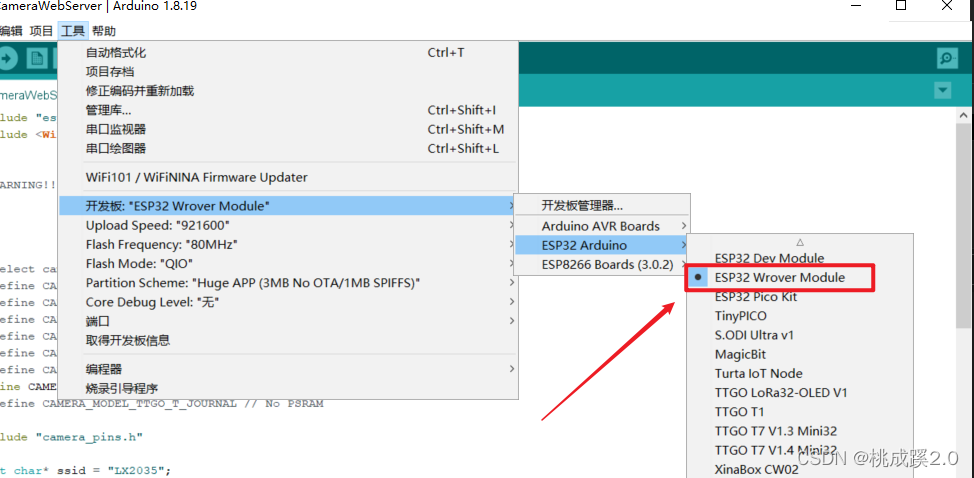Open the 编辑 menu
Screen dimensions: 974x478
point(11,31)
